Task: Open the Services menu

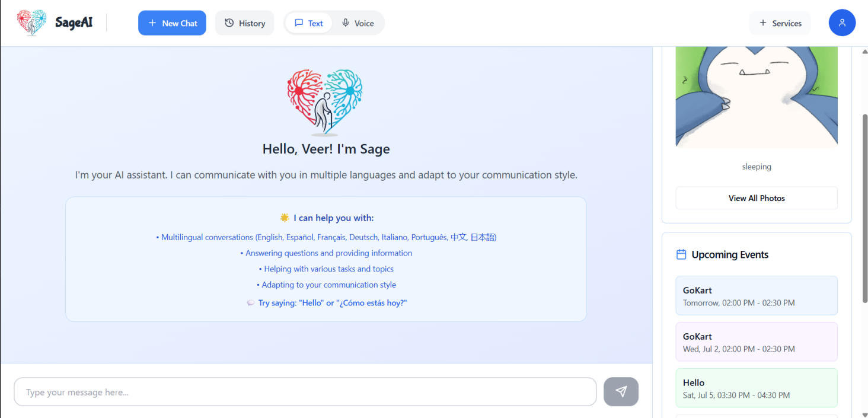Action: [780, 23]
